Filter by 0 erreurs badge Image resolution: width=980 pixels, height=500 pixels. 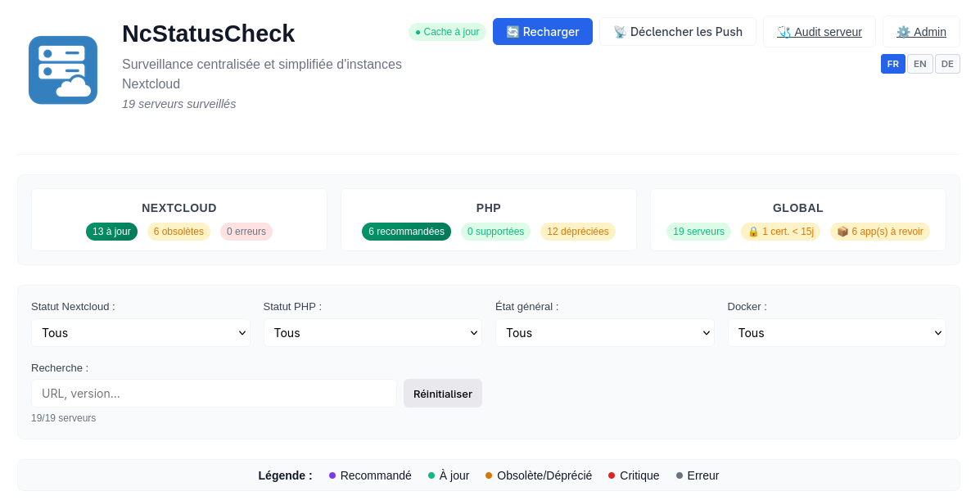click(x=246, y=232)
